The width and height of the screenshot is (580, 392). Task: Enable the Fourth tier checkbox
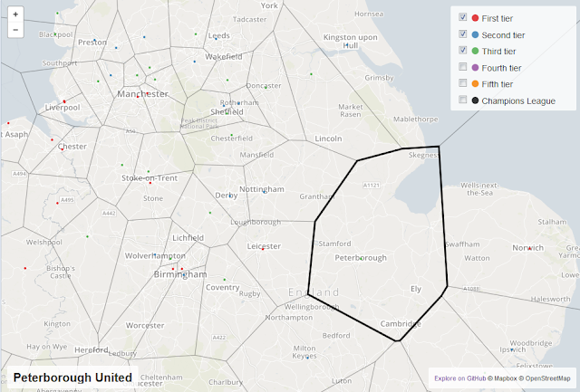462,67
